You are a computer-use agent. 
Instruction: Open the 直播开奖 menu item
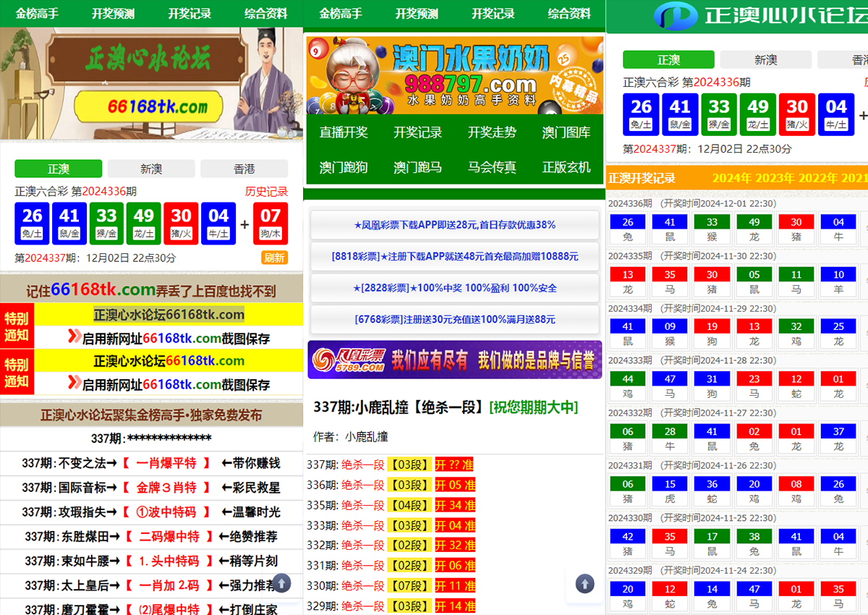pos(344,132)
